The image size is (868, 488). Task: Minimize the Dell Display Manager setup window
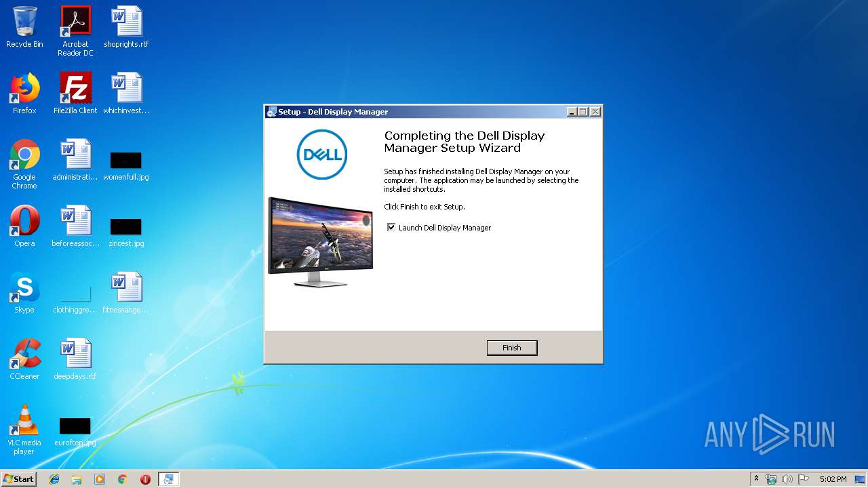click(572, 112)
